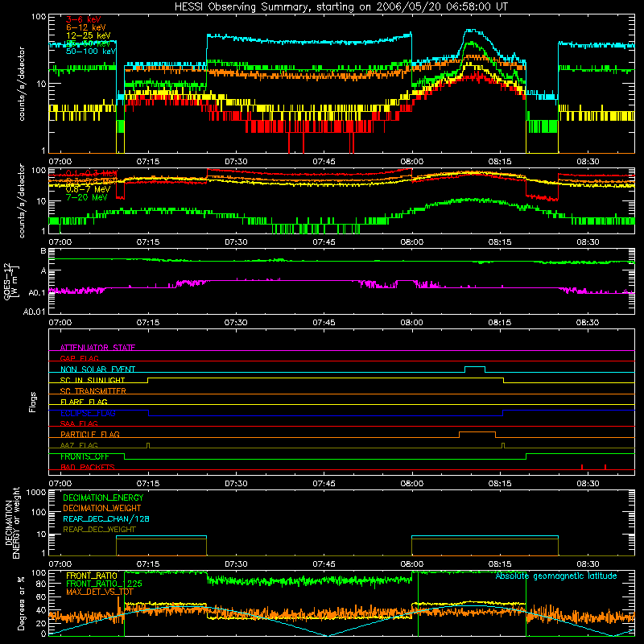
Task: Click the MAX_DET_VS_TOT legend label
Action: click(100, 592)
